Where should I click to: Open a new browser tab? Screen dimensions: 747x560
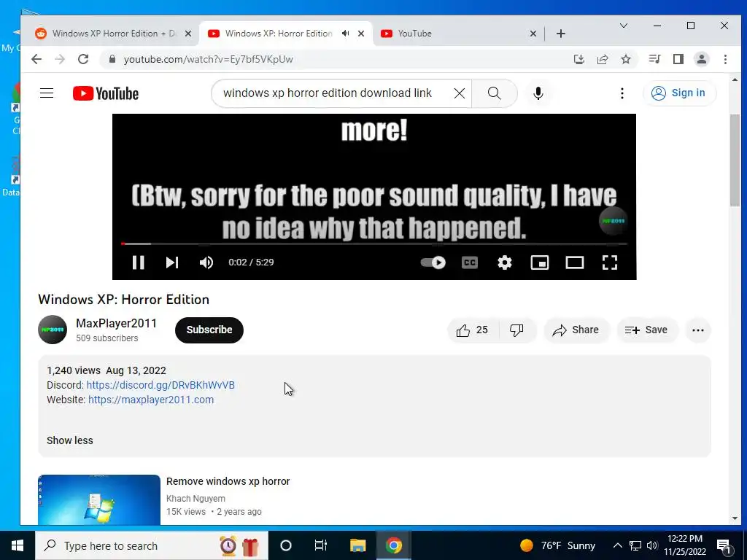(x=561, y=34)
